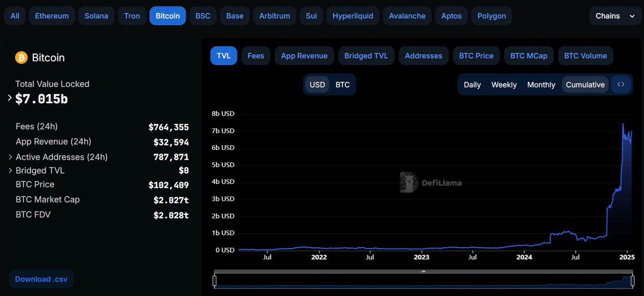Screen dimensions: 644x296
Task: Switch to the Sui chain
Action: [x=311, y=16]
